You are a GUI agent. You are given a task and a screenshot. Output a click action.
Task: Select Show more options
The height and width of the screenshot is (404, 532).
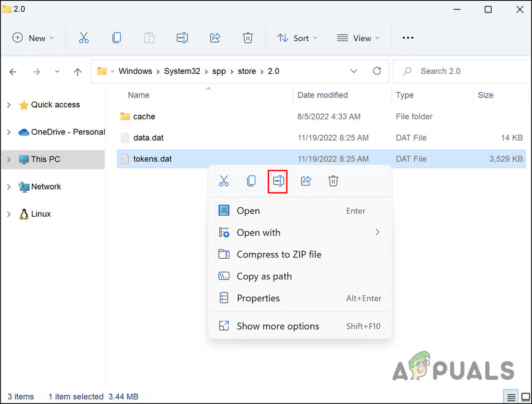(x=300, y=326)
